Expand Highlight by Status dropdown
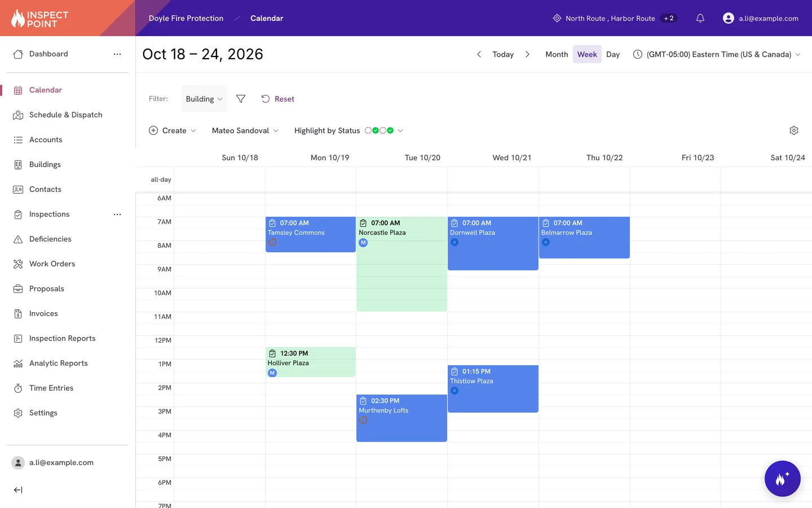The height and width of the screenshot is (508, 812). pyautogui.click(x=348, y=130)
